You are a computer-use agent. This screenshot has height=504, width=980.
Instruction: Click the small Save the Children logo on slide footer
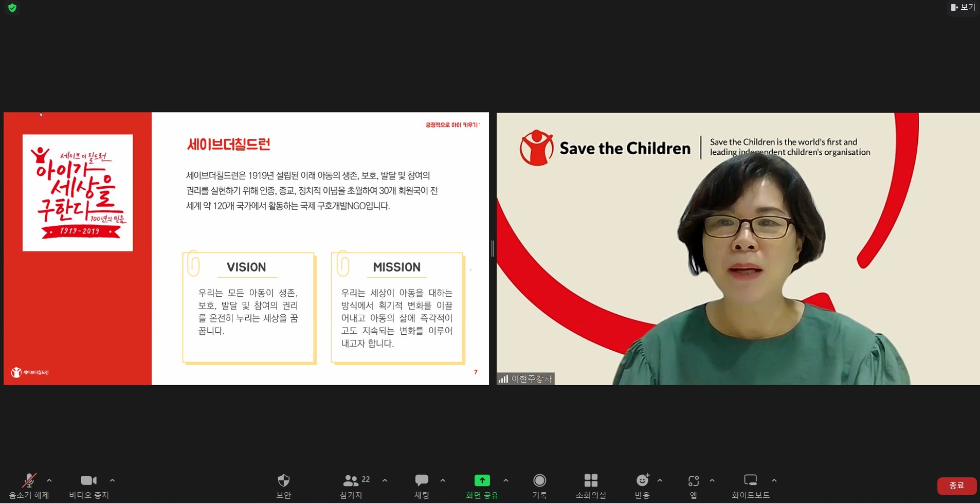[30, 372]
